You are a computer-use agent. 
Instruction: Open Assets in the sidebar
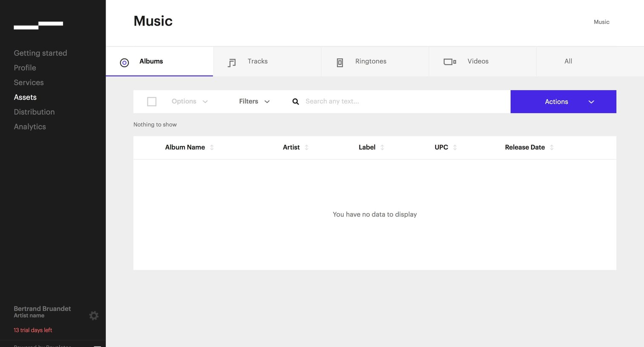[25, 97]
